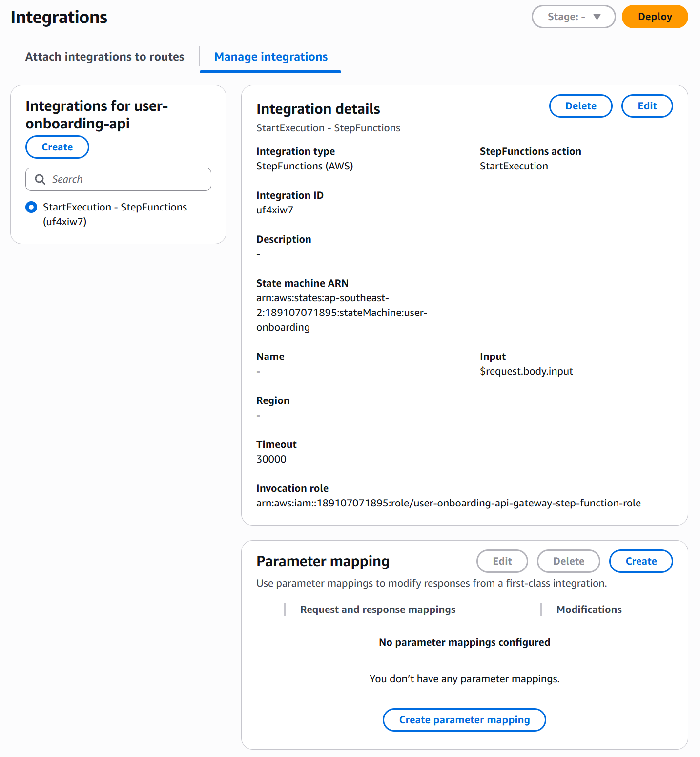Switch to the Attach integrations to routes tab
The width and height of the screenshot is (700, 757).
(x=104, y=57)
